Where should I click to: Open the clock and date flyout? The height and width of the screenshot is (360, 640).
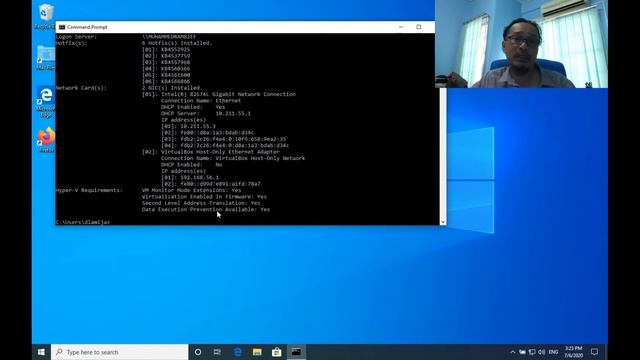click(x=573, y=352)
